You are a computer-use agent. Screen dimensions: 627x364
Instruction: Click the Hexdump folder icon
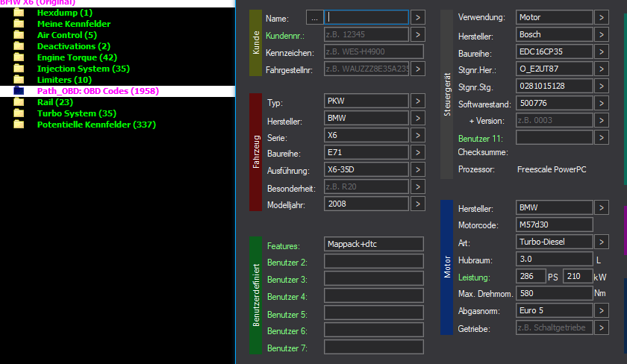[x=19, y=13]
